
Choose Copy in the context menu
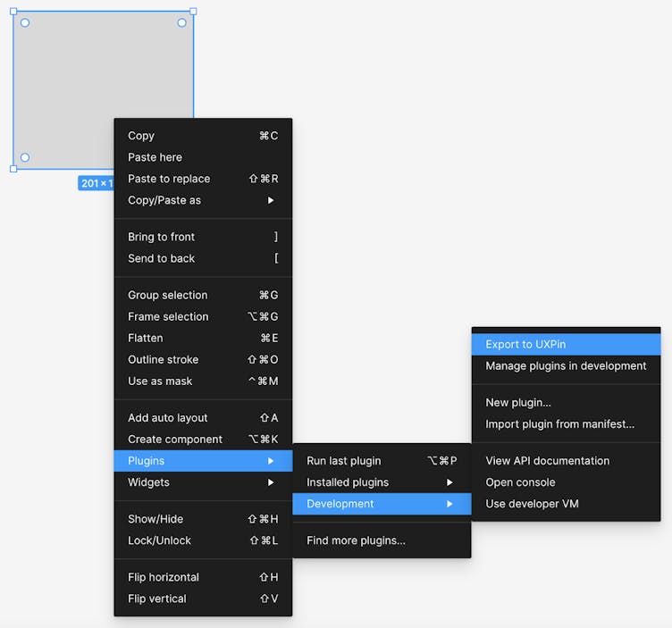tap(203, 136)
